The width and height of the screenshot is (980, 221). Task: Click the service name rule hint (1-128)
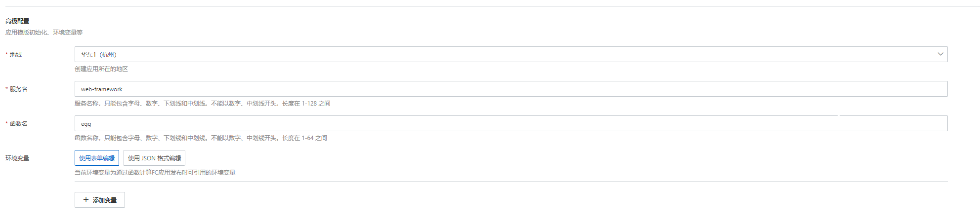pos(202,104)
